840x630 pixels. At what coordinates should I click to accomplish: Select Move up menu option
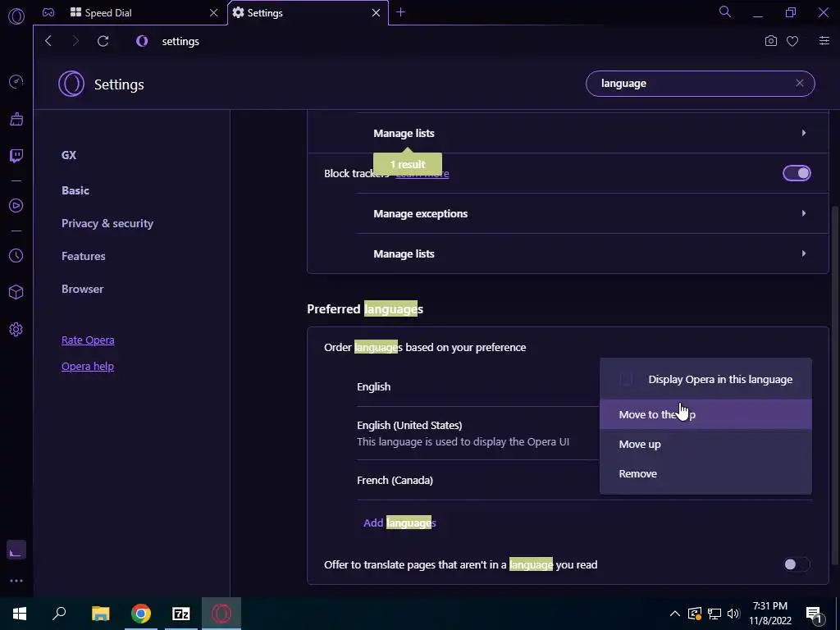coord(705,444)
